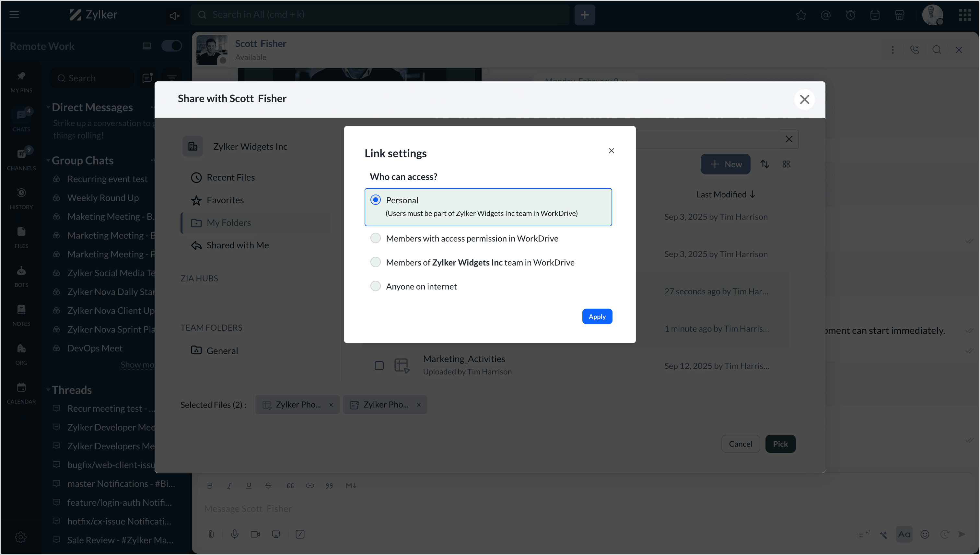This screenshot has width=980, height=555.
Task: Choose Members of Zylker Widgets Inc team option
Action: (x=375, y=262)
